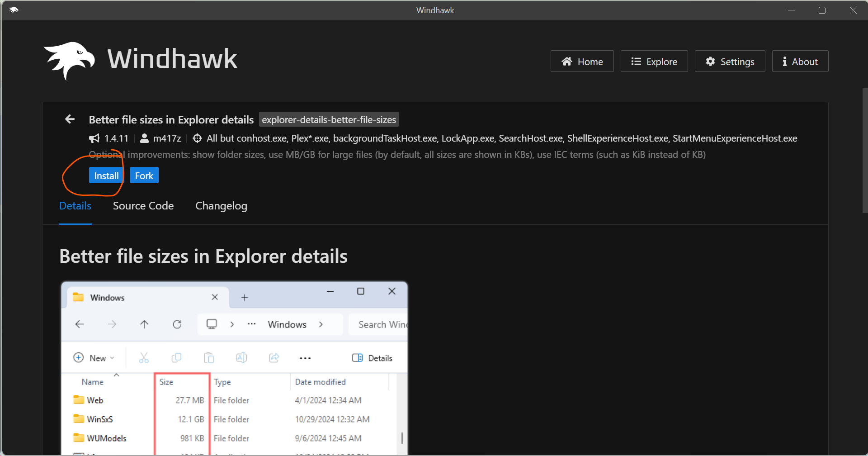This screenshot has width=868, height=456.
Task: Click the mod description about optional improvements
Action: [397, 155]
